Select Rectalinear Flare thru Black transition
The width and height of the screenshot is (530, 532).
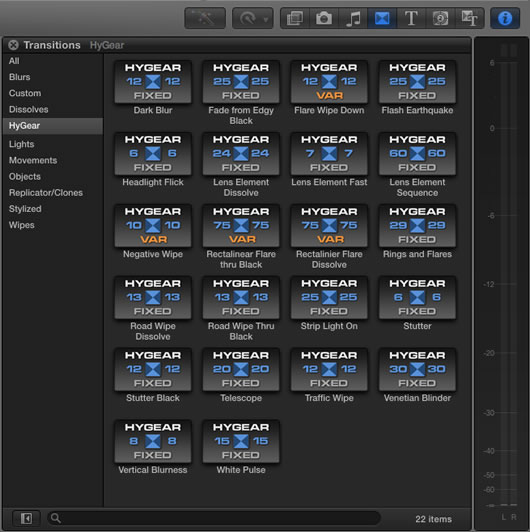pos(241,226)
